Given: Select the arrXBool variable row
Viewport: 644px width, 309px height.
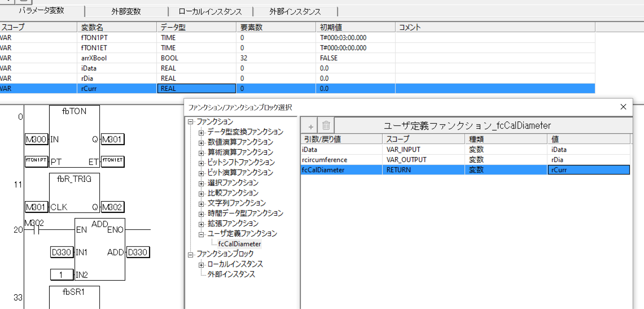Looking at the screenshot, I should tap(94, 58).
